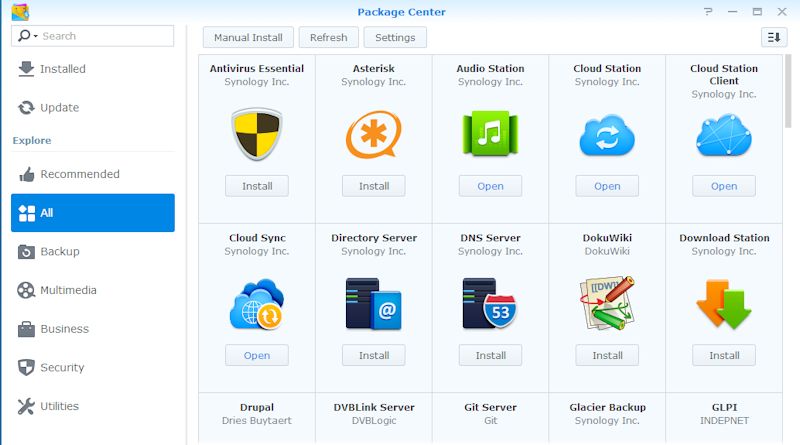Click the Download Station title text
This screenshot has height=445, width=800.
click(x=724, y=238)
